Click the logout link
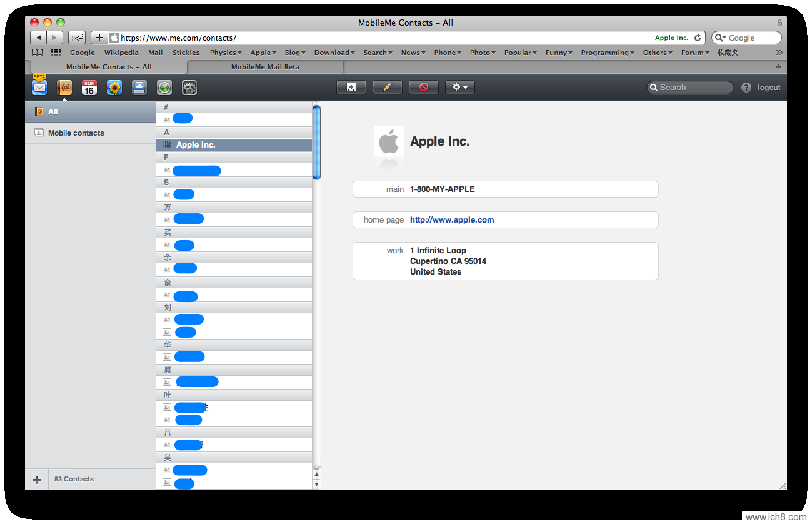 click(769, 88)
